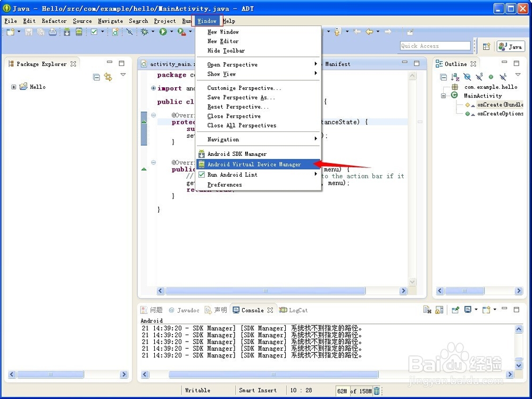Choose Reset Perspective in the menu
Viewport: 532px width, 399px height.
coord(259,106)
